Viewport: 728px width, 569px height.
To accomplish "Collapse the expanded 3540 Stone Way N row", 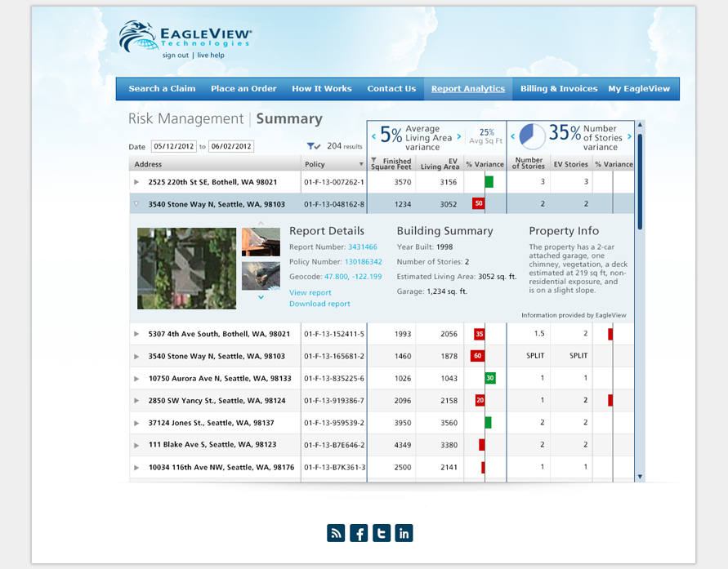I will click(136, 203).
